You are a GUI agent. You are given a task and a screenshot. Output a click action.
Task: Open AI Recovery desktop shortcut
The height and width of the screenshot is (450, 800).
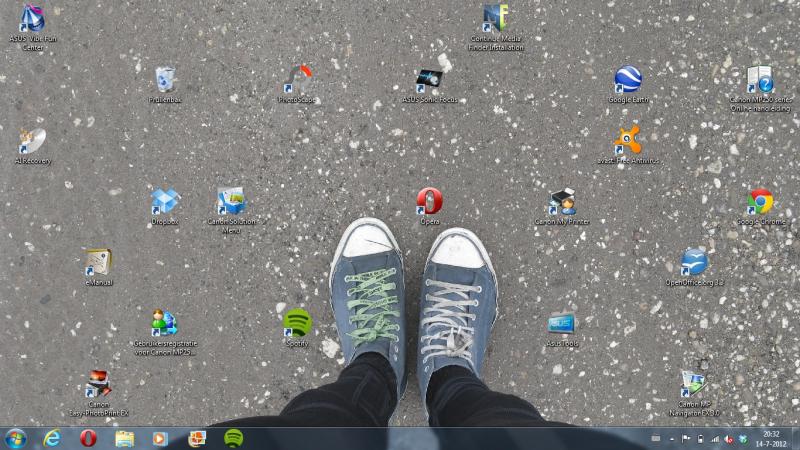coord(33,145)
